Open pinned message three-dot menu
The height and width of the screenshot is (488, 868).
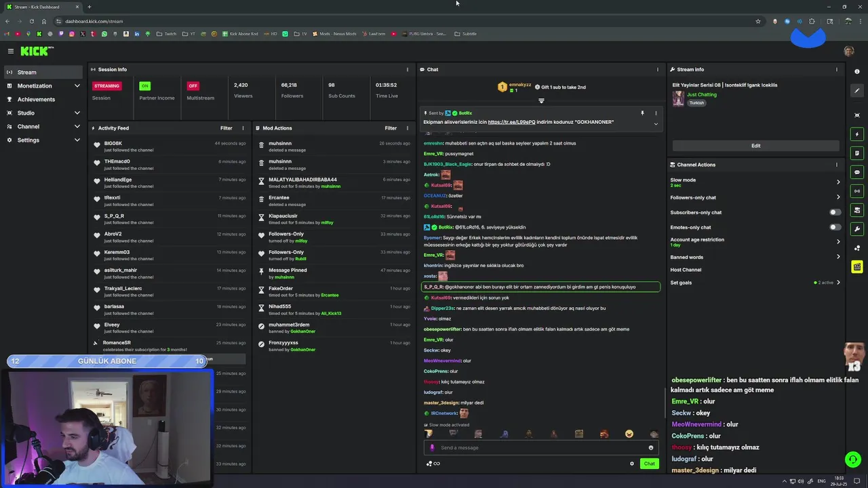pos(656,113)
